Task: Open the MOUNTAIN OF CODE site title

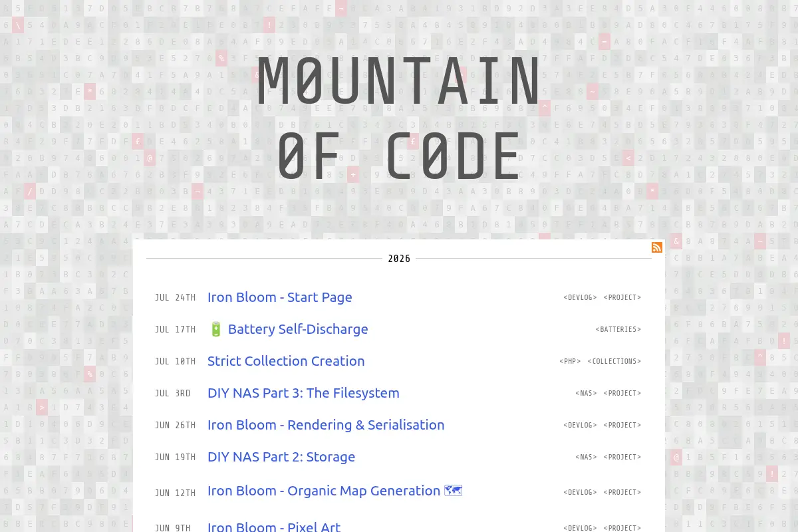Action: pos(399,118)
